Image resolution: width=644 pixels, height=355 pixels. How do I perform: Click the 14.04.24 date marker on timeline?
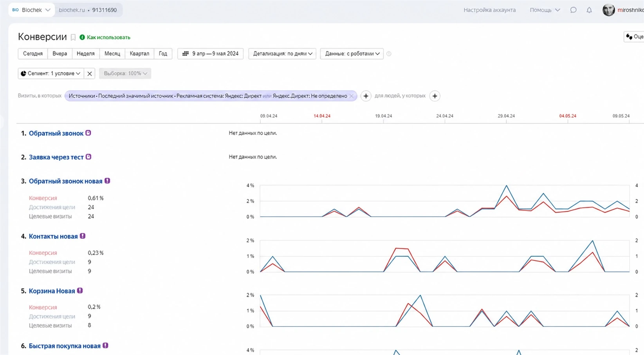coord(322,116)
